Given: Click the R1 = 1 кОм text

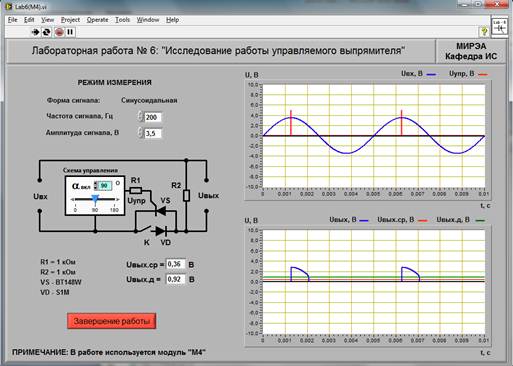Looking at the screenshot, I should coord(58,262).
